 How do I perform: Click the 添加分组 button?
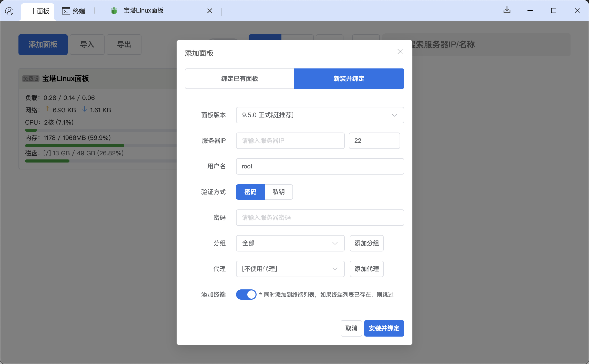[x=366, y=243]
